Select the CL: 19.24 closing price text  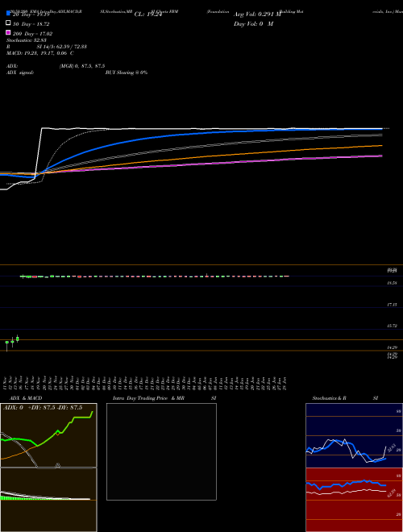148,15
